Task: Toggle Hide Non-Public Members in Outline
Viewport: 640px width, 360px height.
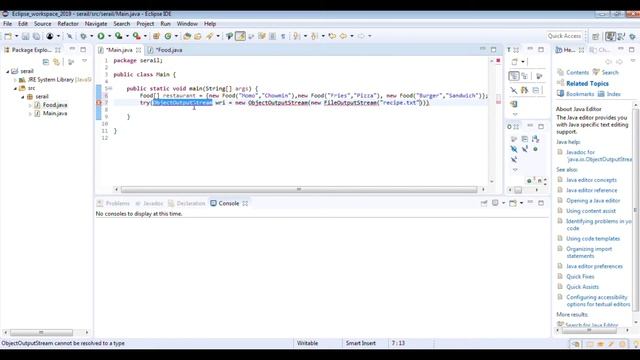Action: 535,149
